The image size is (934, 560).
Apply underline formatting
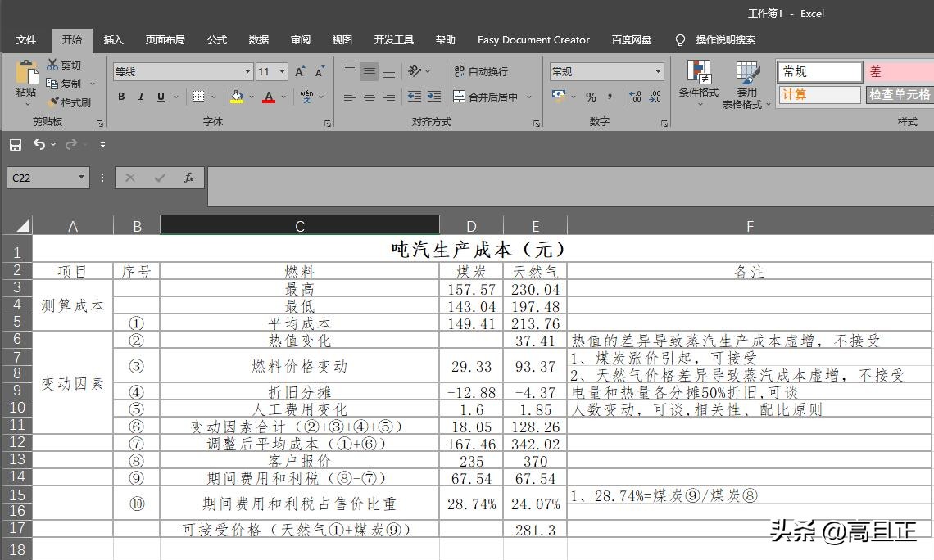[x=160, y=97]
